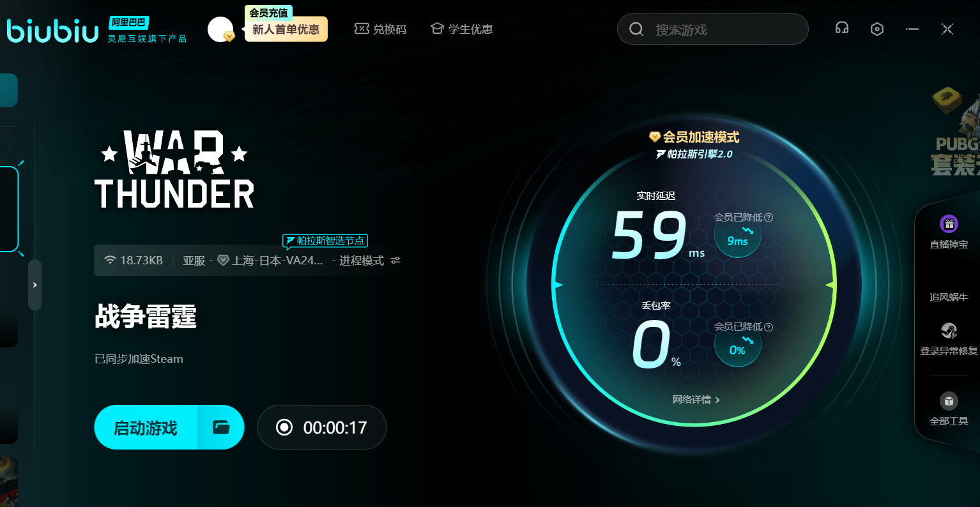
Task: Click the graduation cap icon
Action: coord(437,29)
